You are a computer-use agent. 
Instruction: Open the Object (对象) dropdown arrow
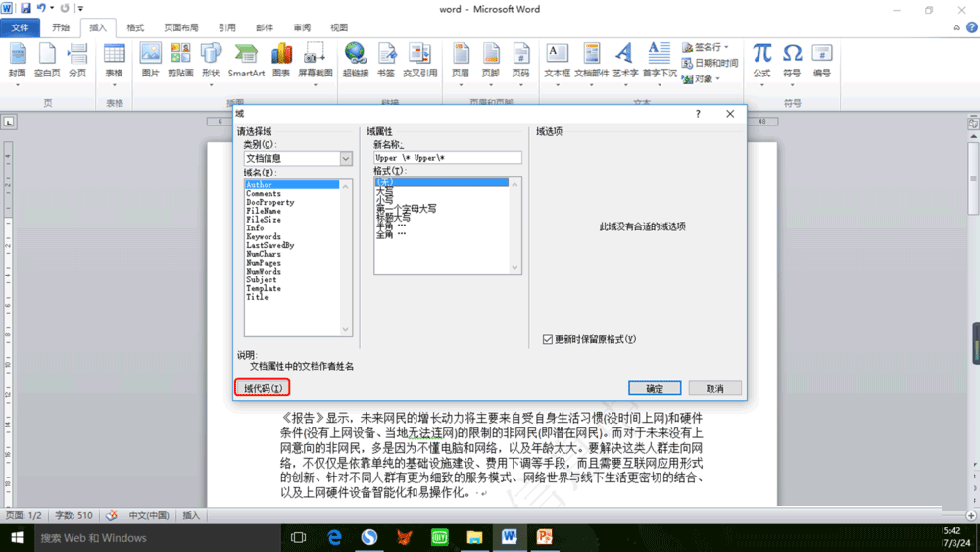point(718,78)
